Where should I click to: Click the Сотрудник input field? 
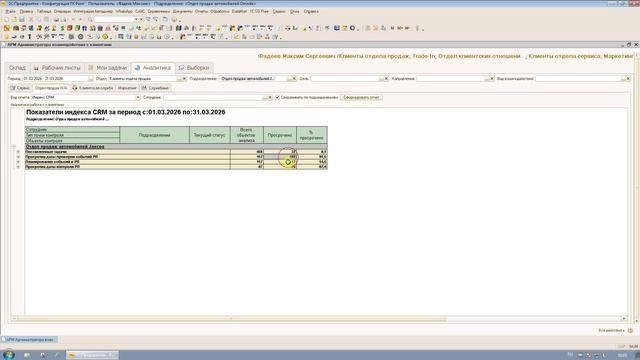click(x=213, y=98)
